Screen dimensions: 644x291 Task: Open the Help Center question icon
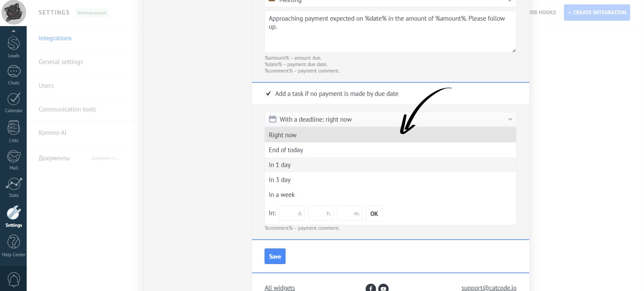[14, 242]
